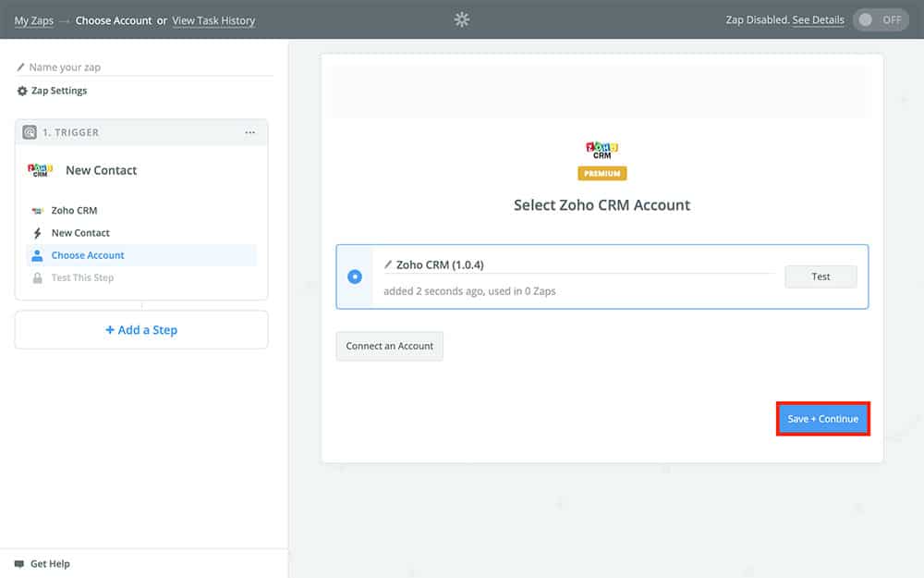Click + Add a Step
This screenshot has height=578, width=924.
[140, 329]
